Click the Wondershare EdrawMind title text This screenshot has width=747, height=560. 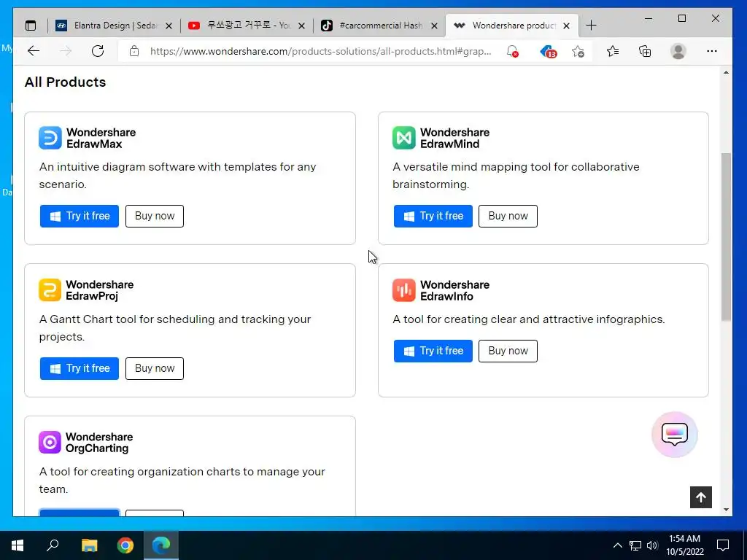(455, 138)
